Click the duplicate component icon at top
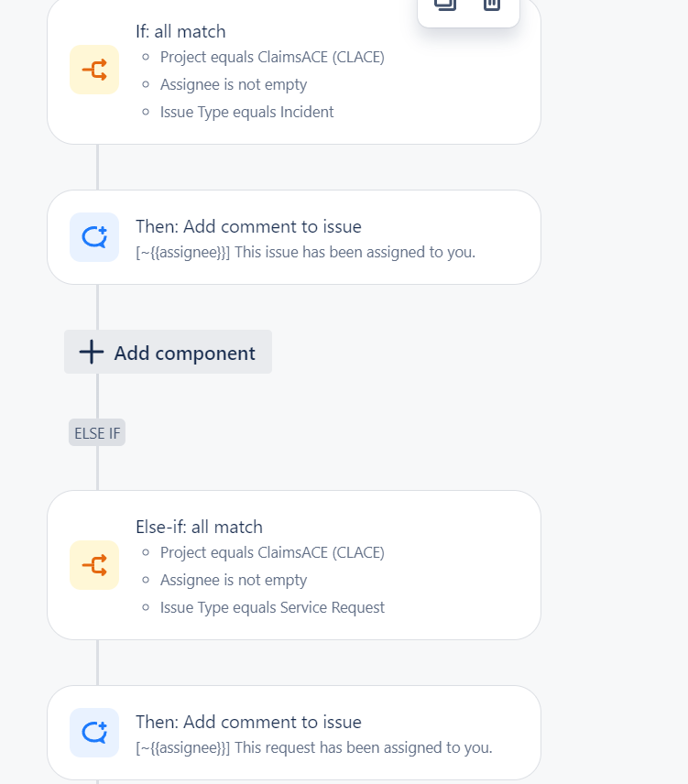 pos(444,5)
